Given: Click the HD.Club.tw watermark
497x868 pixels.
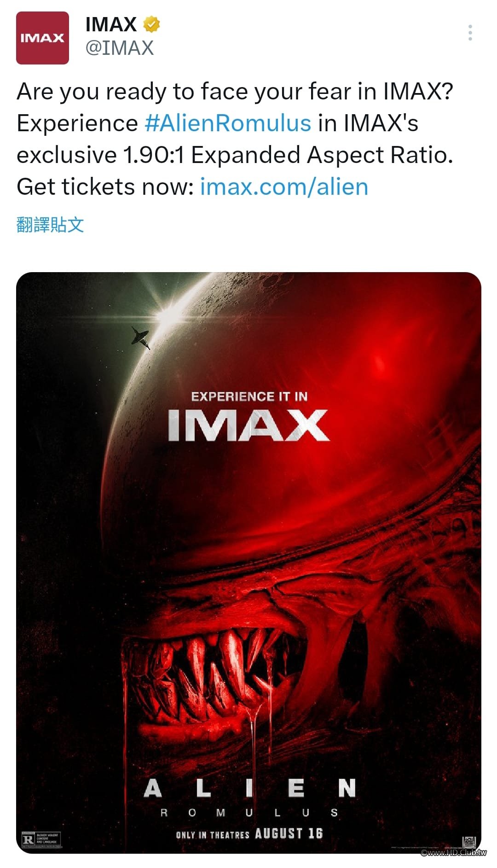Looking at the screenshot, I should pos(453,852).
